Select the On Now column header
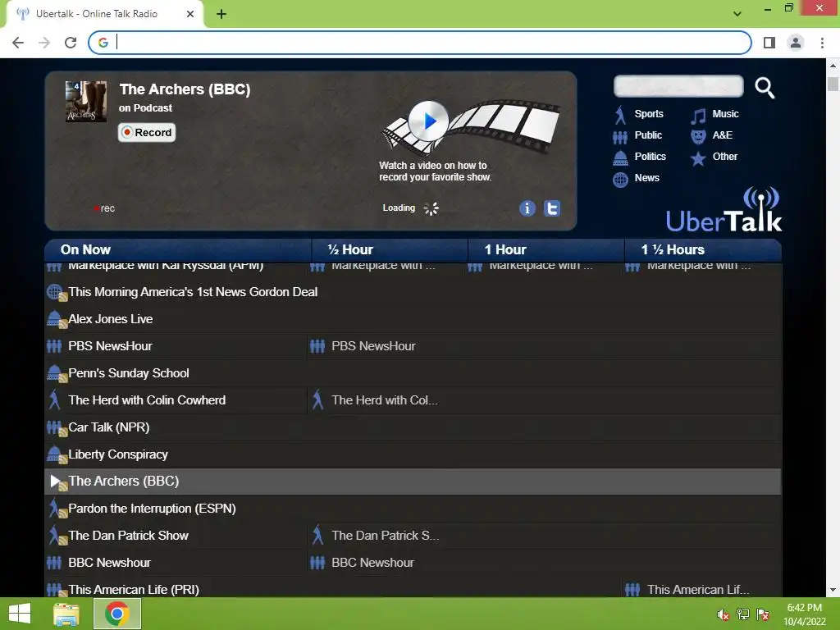Viewport: 840px width, 630px height. pos(178,249)
